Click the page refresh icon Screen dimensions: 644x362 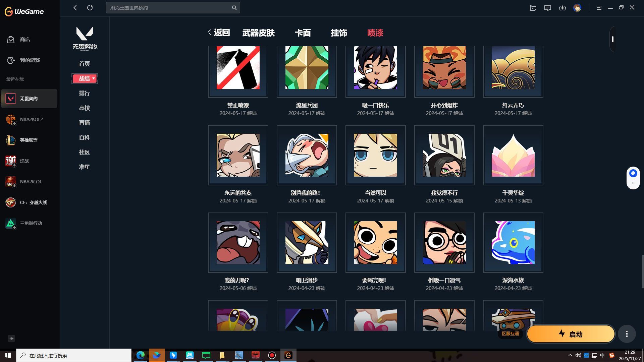coord(90,7)
